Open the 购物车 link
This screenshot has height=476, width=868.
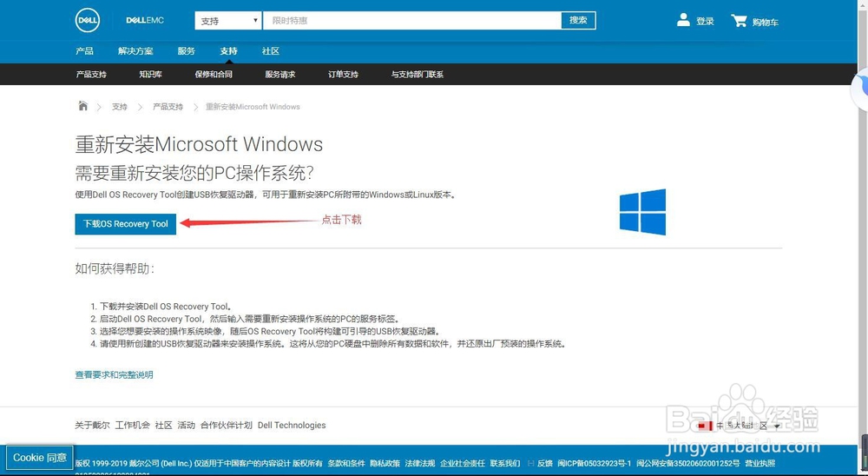(x=765, y=23)
